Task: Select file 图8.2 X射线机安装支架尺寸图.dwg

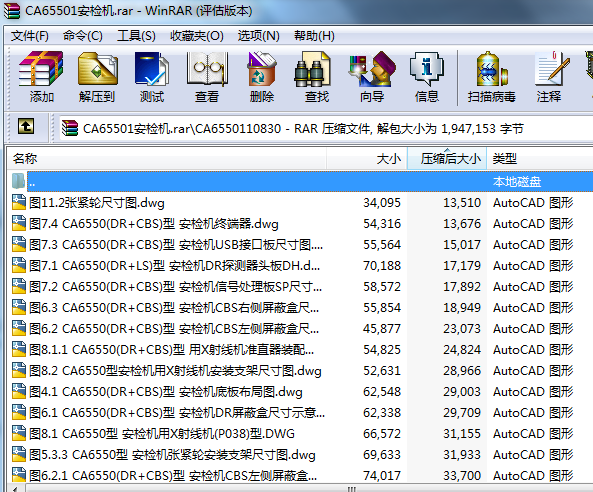Action: click(x=175, y=371)
